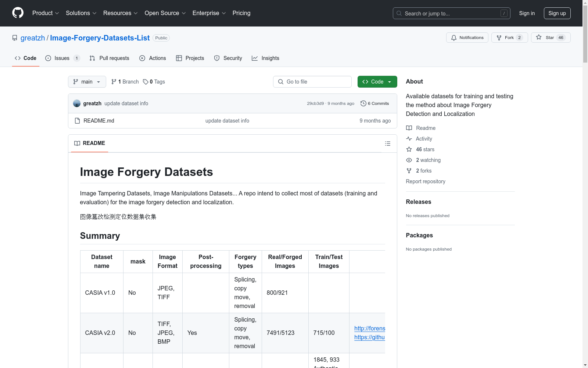Click the CASIA v1.0 table cell
588x368 pixels.
coord(102,293)
